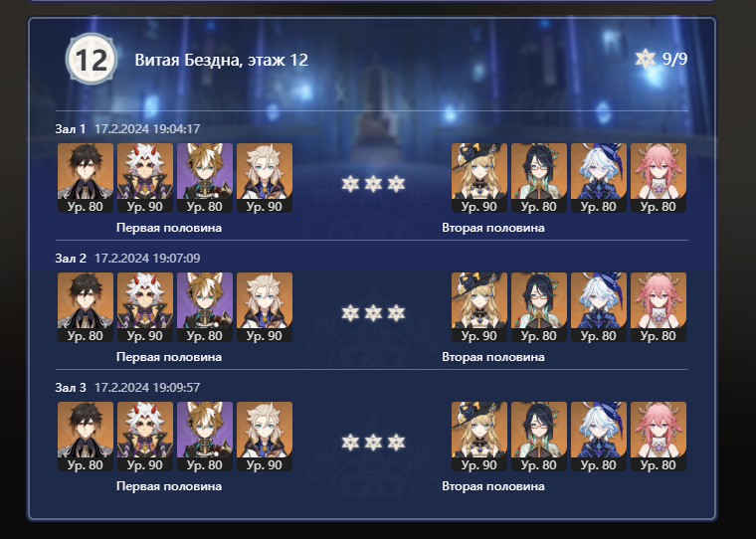The image size is (756, 539).
Task: Click the three stars rating of Зал 2
Action: pos(373,313)
